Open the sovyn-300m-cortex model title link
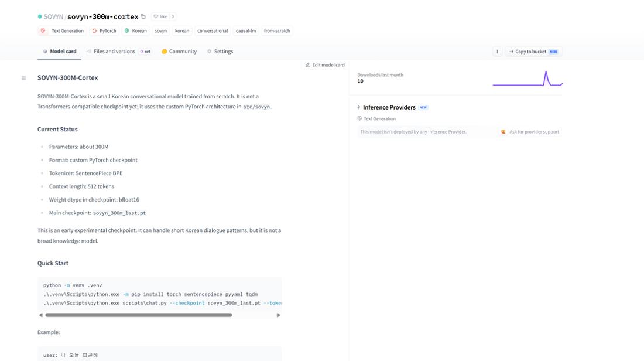Viewport: 644px width, 361px height. click(102, 17)
